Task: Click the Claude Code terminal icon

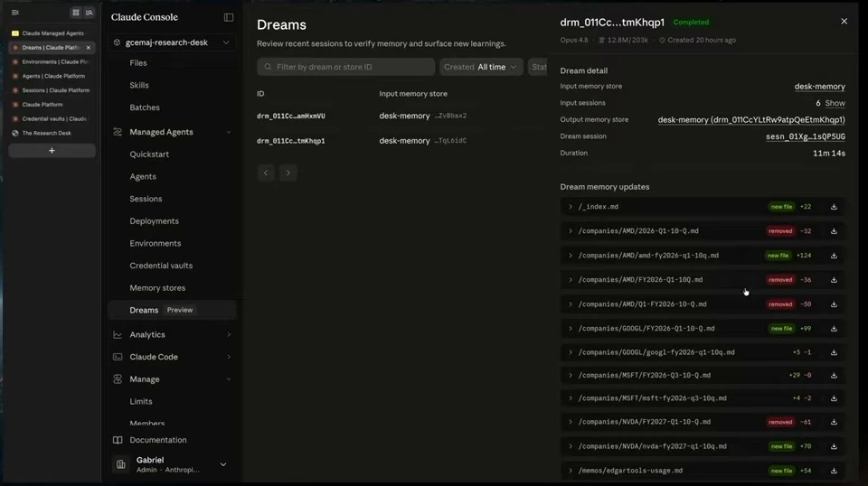Action: [x=118, y=357]
